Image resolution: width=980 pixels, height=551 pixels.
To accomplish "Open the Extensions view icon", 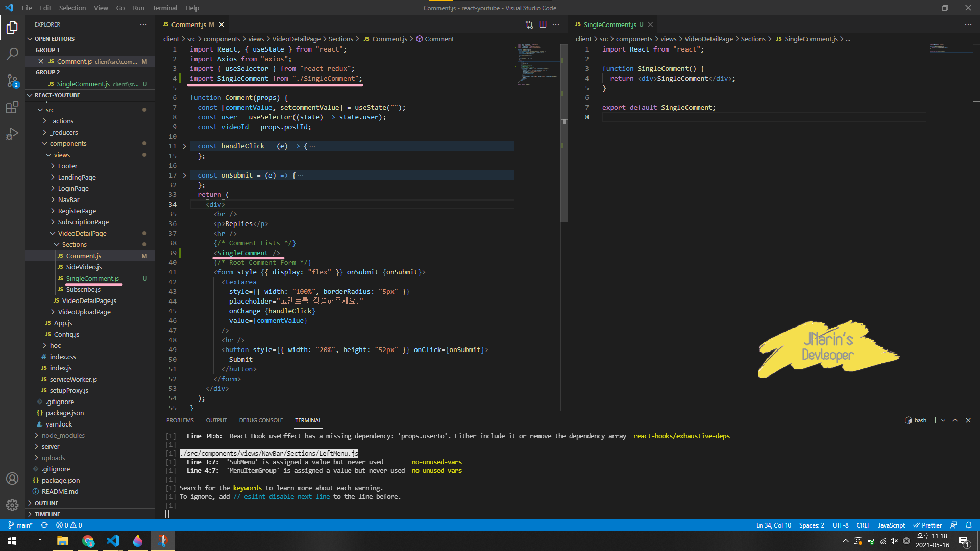I will [x=12, y=107].
